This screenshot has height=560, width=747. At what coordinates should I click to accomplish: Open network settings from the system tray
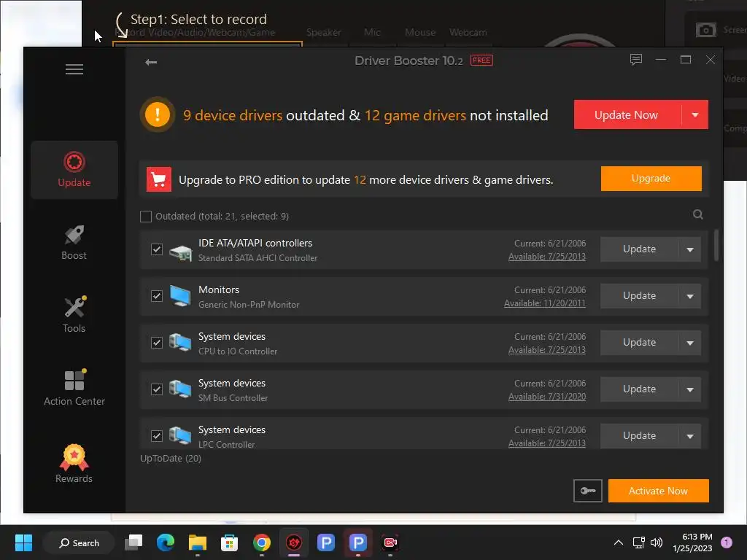(x=638, y=542)
